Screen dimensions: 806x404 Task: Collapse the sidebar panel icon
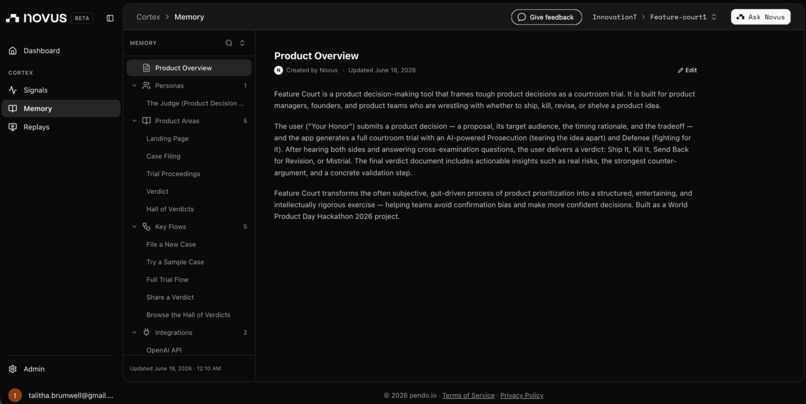point(110,18)
